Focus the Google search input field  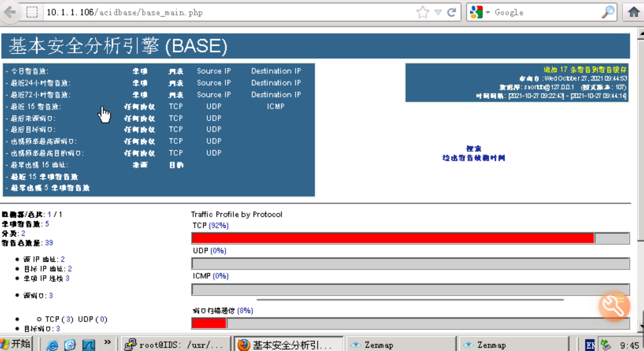pos(546,12)
